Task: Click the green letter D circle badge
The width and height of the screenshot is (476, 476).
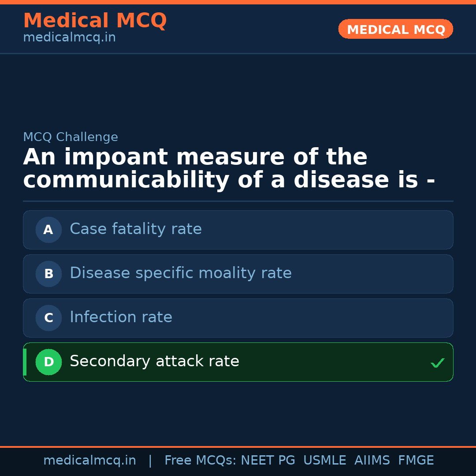Action: [48, 362]
